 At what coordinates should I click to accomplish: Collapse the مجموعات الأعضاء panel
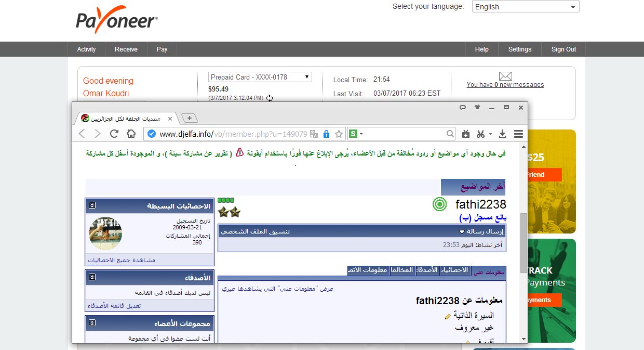click(91, 323)
